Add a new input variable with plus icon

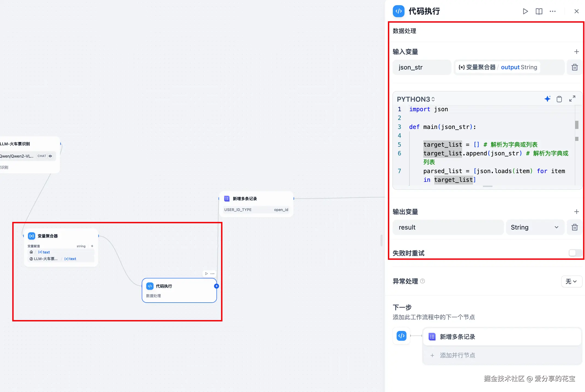pyautogui.click(x=576, y=52)
